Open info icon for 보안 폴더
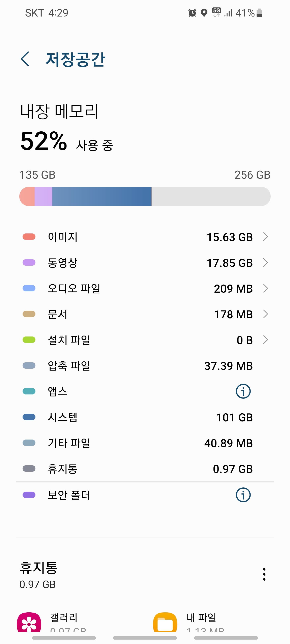The width and height of the screenshot is (290, 644). [x=243, y=495]
